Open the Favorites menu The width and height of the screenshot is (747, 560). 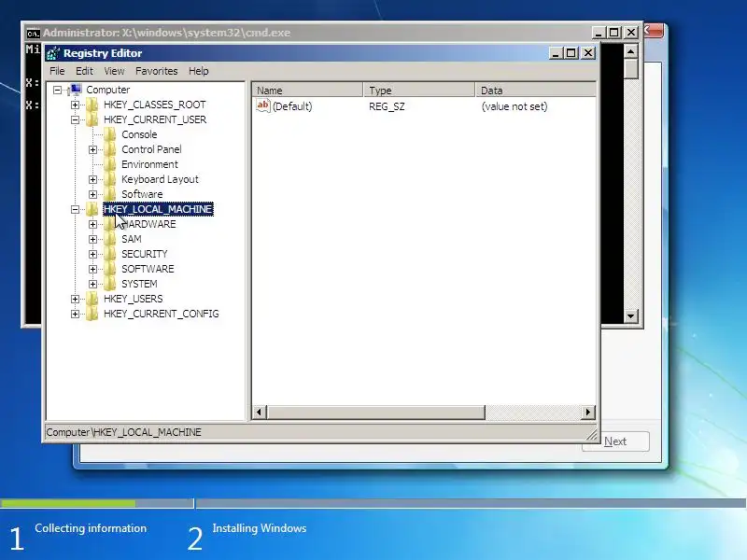click(x=156, y=71)
